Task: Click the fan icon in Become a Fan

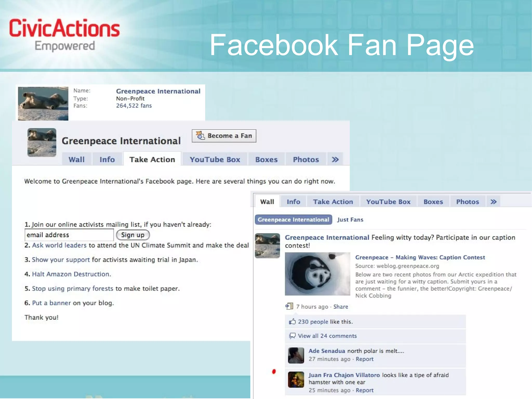Action: [x=200, y=135]
